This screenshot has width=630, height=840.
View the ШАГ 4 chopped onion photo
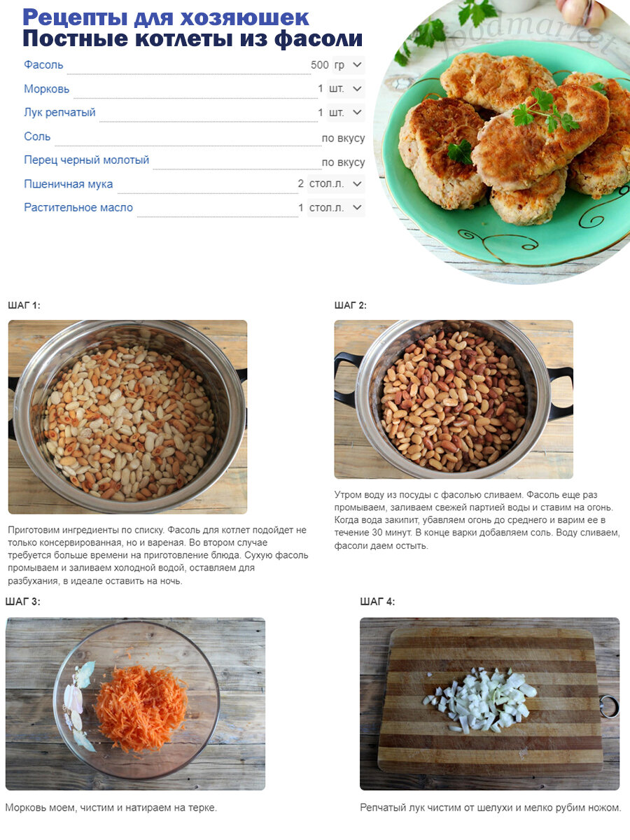tap(490, 704)
